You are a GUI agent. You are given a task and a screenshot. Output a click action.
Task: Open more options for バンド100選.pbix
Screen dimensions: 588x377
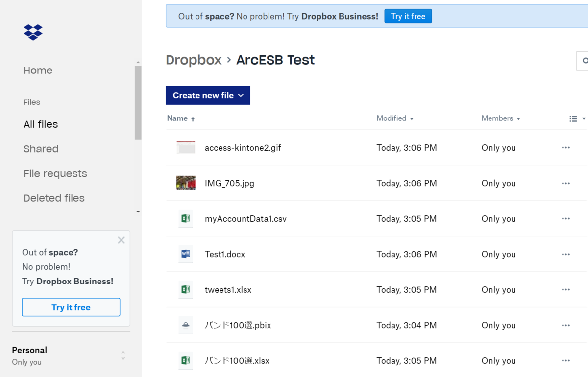(566, 325)
